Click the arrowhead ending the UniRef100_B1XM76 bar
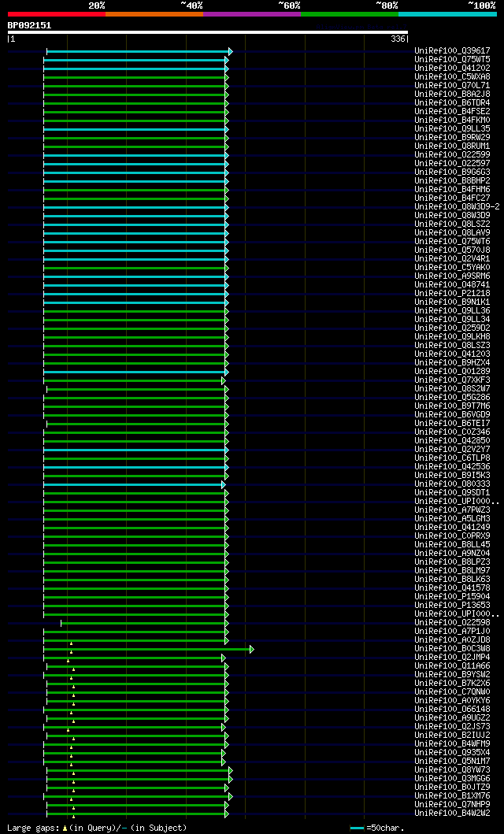504x834 pixels. 231,796
